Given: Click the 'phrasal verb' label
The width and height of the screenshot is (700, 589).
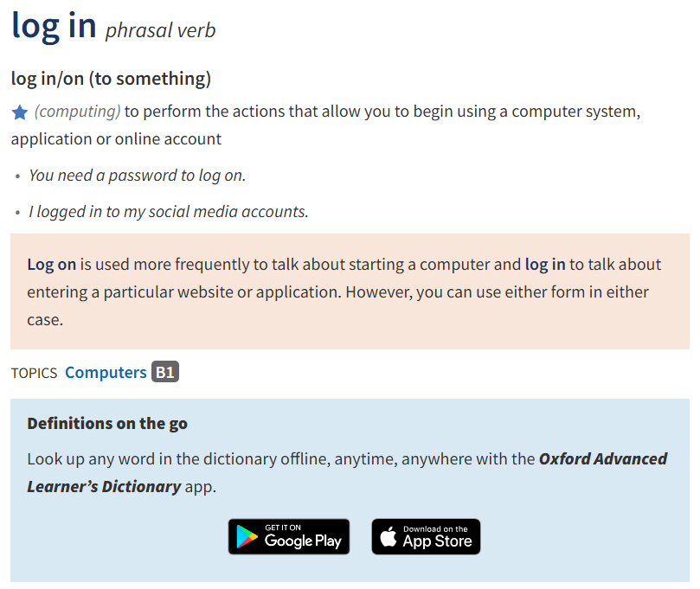Looking at the screenshot, I should (160, 30).
